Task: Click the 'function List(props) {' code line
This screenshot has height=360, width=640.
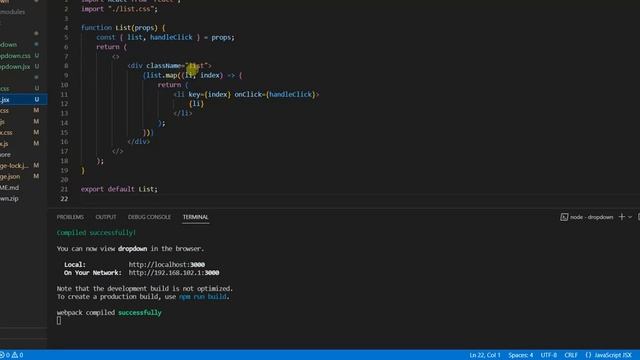Action: (123, 28)
